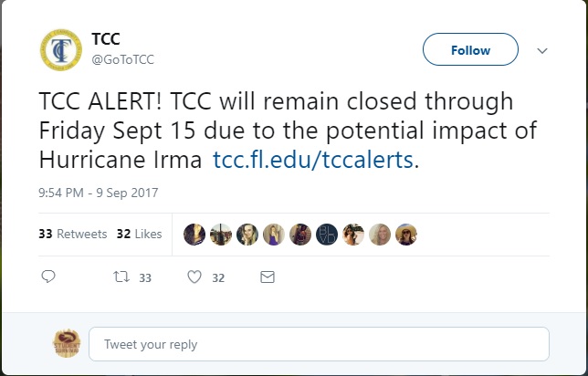Click the 9:54 PM - 9 Sep 2017 timestamp
The image size is (588, 376).
click(99, 193)
